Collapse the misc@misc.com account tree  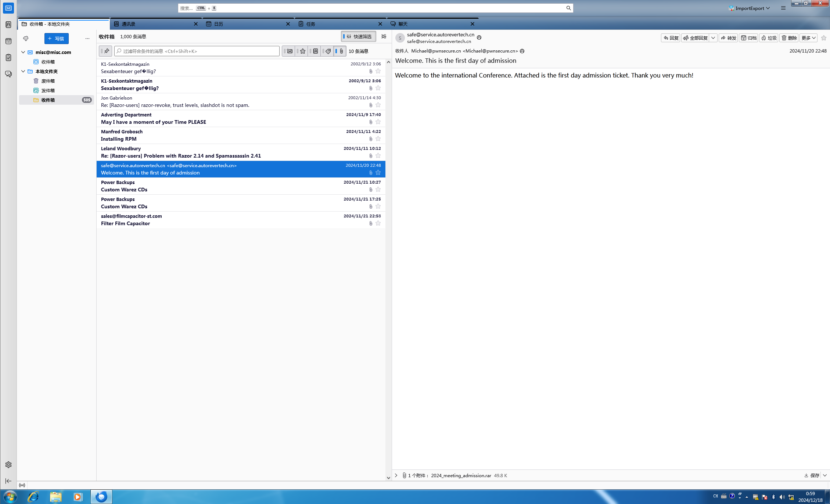(x=23, y=52)
